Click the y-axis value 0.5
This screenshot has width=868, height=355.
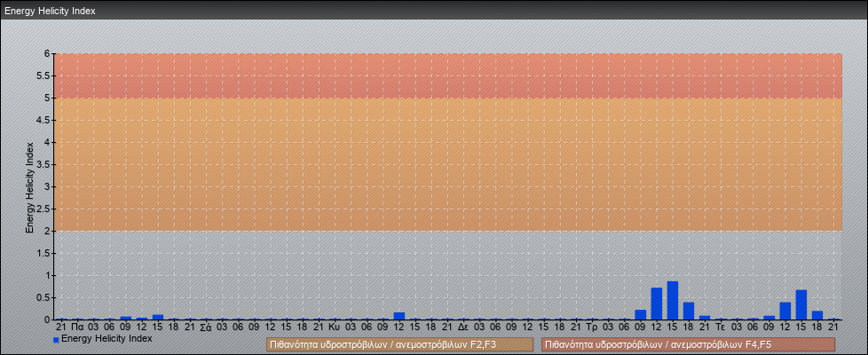tap(44, 297)
